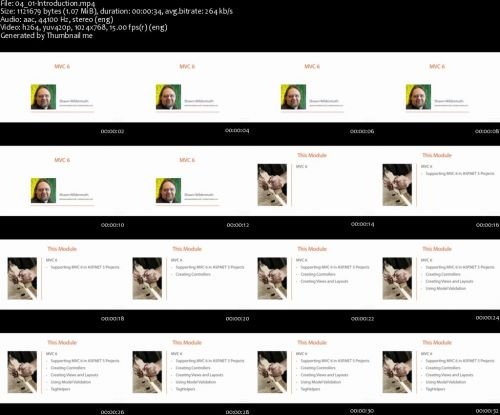This screenshot has height=415, width=500.
Task: Click the thumbnail frame at 00:00:02
Action: [62, 87]
